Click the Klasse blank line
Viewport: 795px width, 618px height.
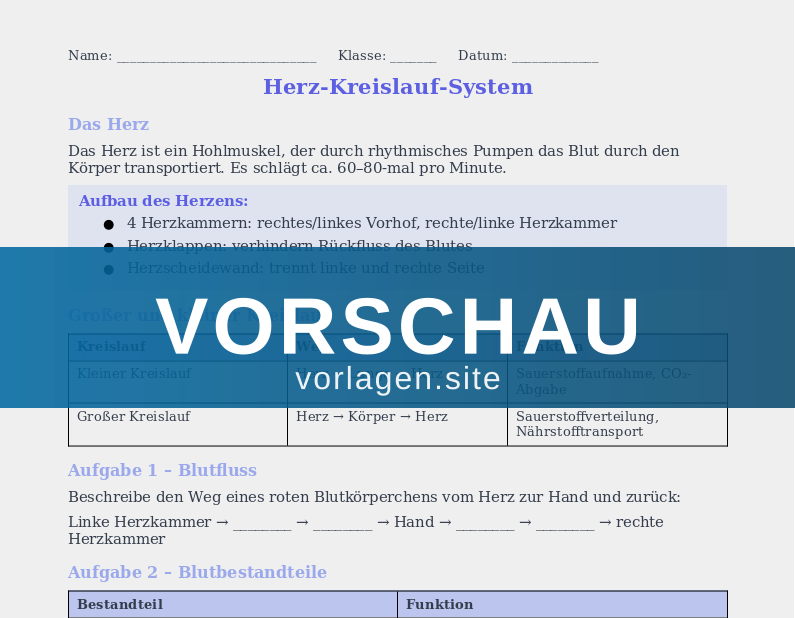click(413, 57)
